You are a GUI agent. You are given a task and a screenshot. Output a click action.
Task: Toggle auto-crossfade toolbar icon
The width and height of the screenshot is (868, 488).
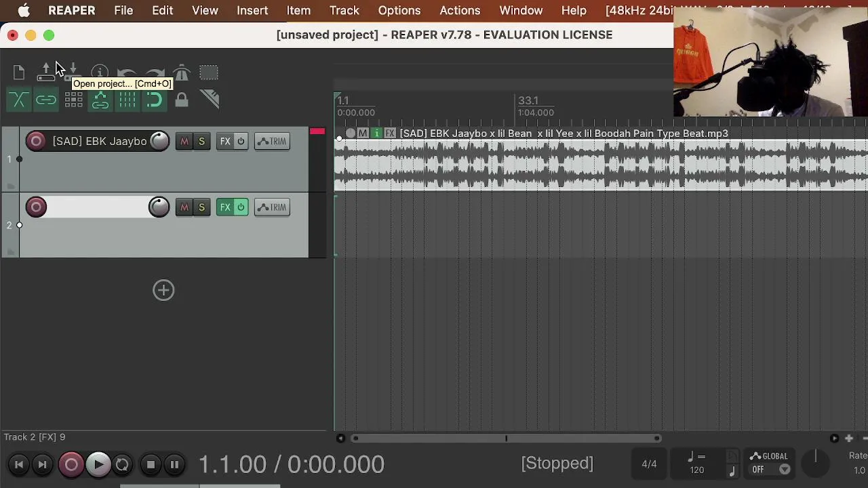click(19, 100)
